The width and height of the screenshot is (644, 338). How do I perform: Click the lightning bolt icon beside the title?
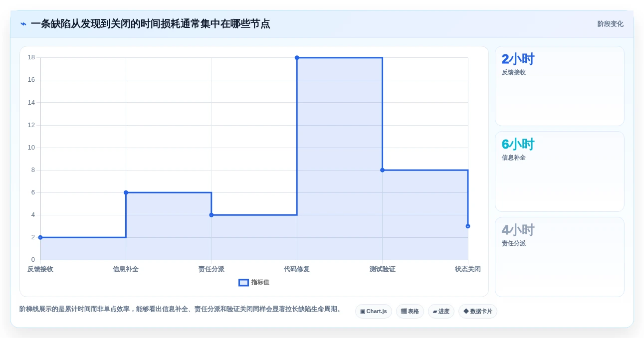point(23,24)
